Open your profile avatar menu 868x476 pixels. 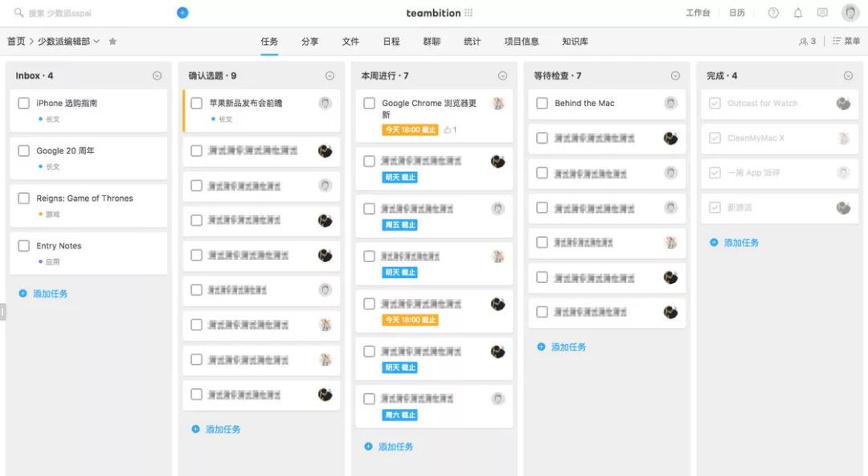[x=852, y=13]
